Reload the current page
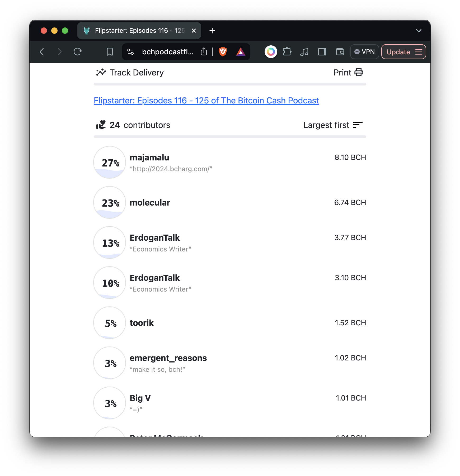Image resolution: width=460 pixels, height=476 pixels. (x=77, y=52)
